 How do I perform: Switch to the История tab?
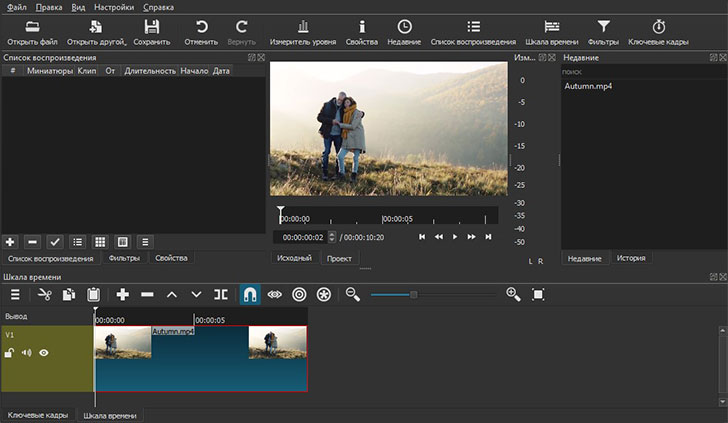631,258
